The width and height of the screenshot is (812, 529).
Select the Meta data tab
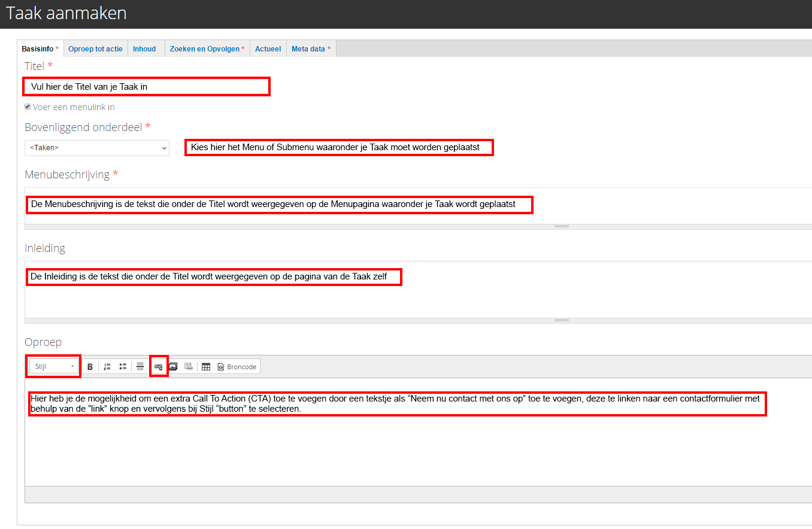[x=310, y=49]
